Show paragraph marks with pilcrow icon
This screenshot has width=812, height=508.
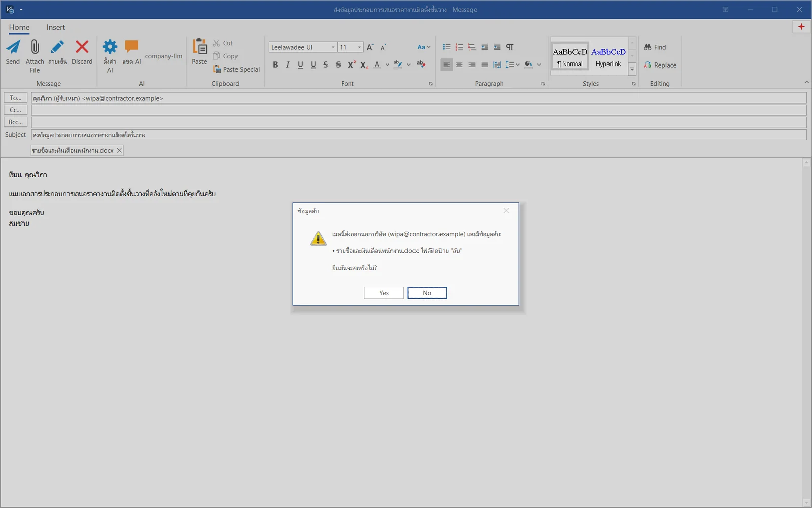point(510,47)
